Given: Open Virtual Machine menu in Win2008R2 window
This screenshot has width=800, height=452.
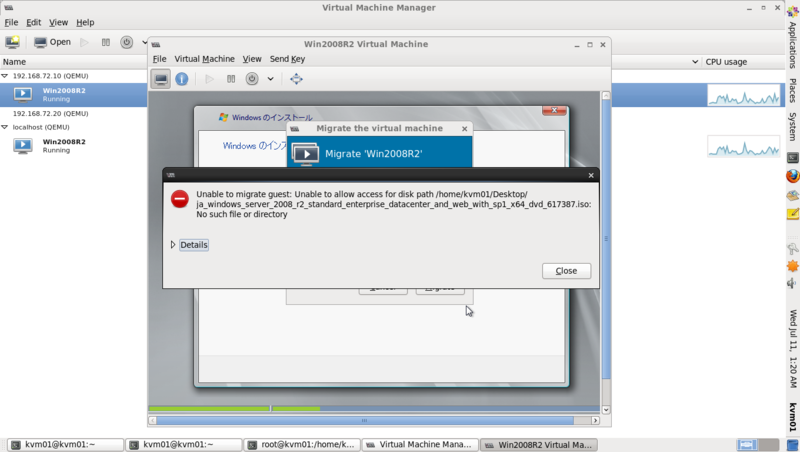Looking at the screenshot, I should coord(205,59).
